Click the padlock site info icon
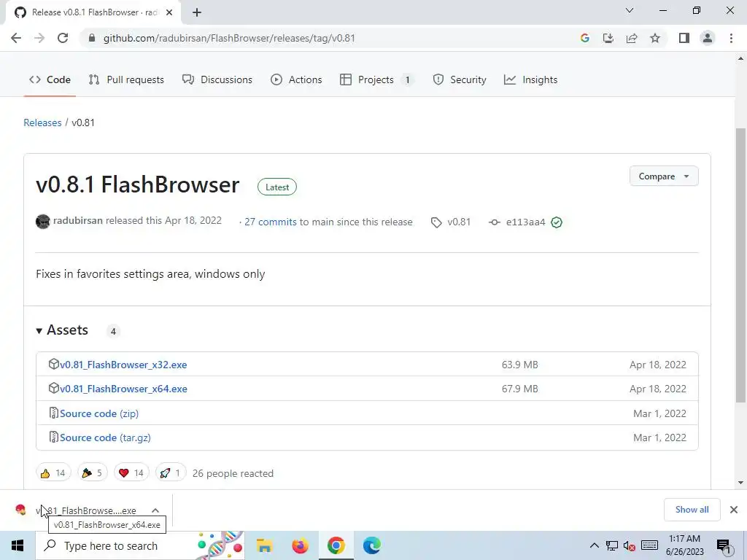The image size is (747, 560). coord(92,38)
